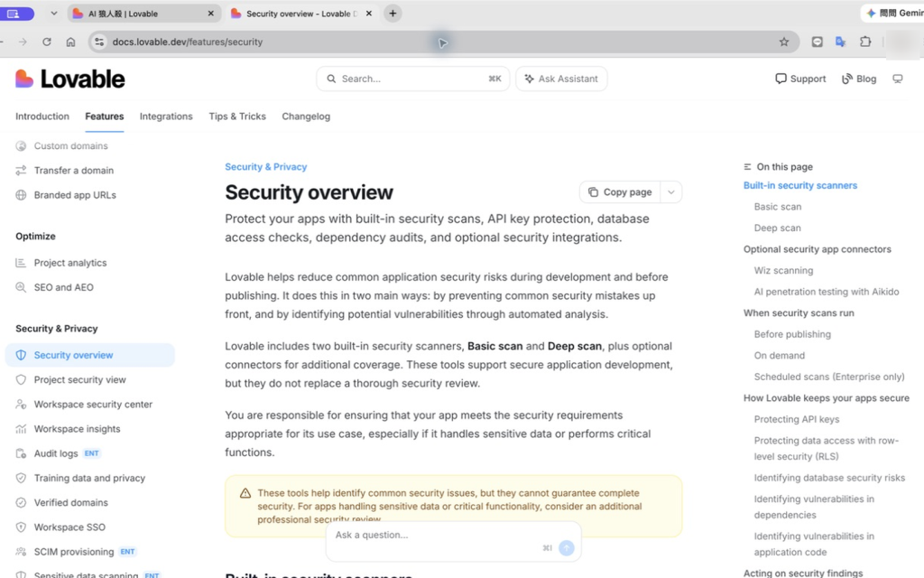Click the Workspace insights chart icon

pyautogui.click(x=21, y=429)
